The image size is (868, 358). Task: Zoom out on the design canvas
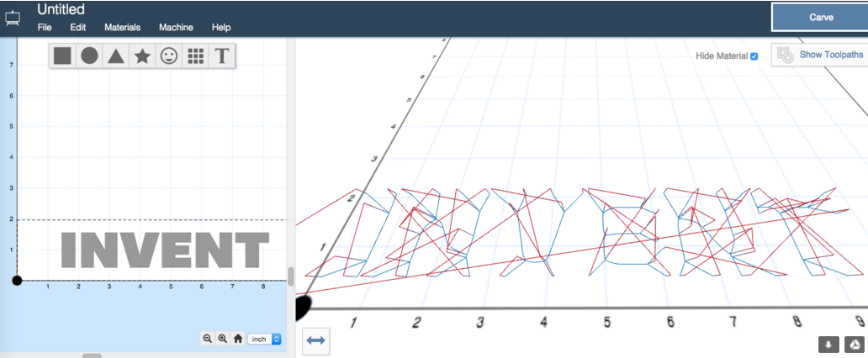(x=208, y=339)
